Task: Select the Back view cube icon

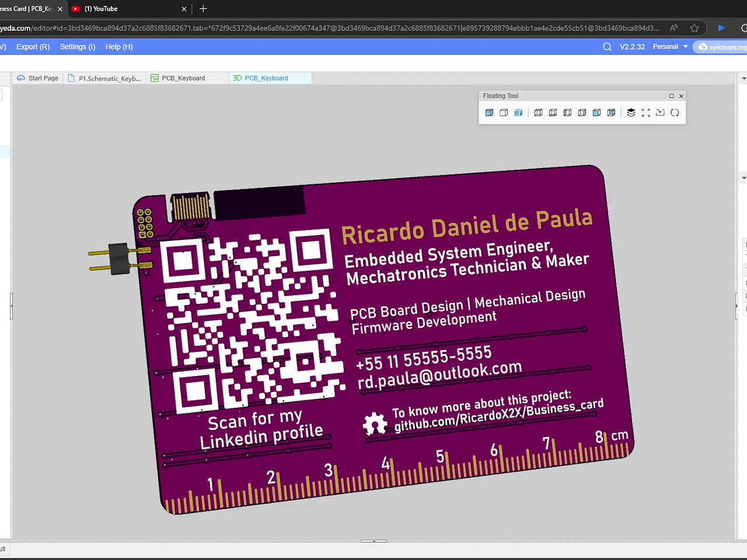Action: [x=611, y=113]
